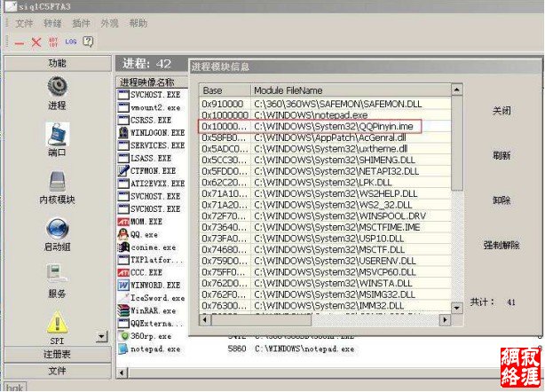Switch to the 文件 panel tab at bottom
545x392 pixels.
click(x=58, y=371)
